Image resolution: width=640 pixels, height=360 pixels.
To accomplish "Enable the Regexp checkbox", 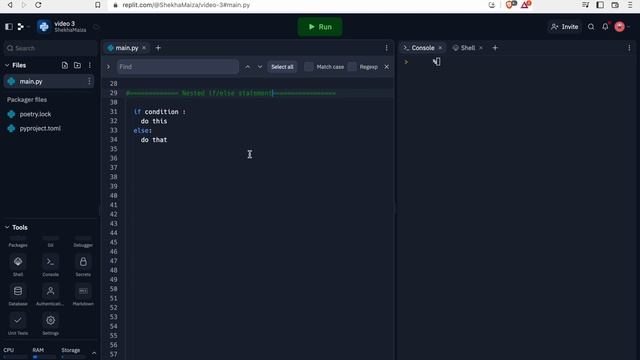I will pos(352,67).
